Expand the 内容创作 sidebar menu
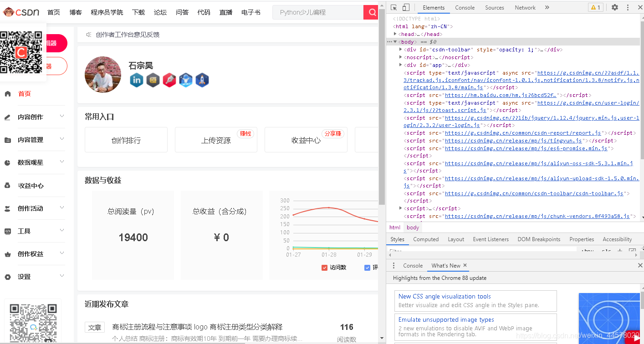 click(62, 116)
